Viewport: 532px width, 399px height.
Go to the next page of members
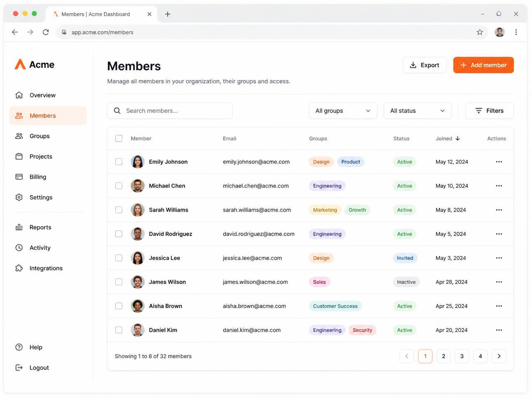499,356
